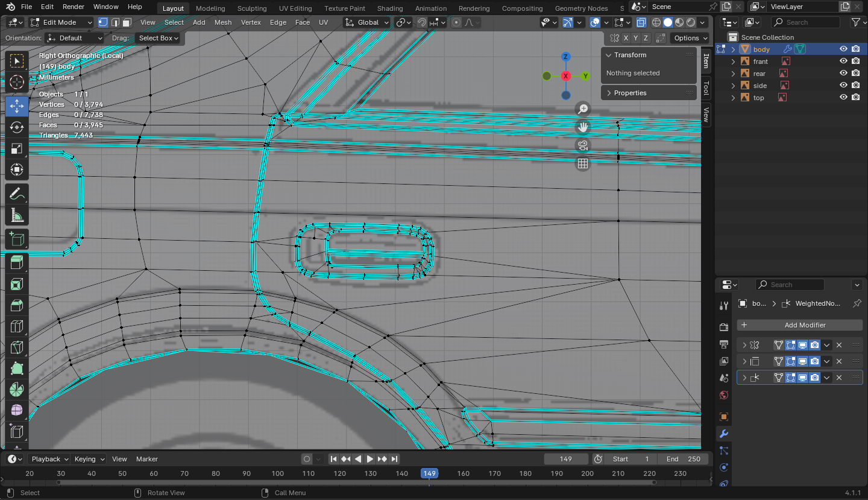Open the Output properties tab

(724, 344)
